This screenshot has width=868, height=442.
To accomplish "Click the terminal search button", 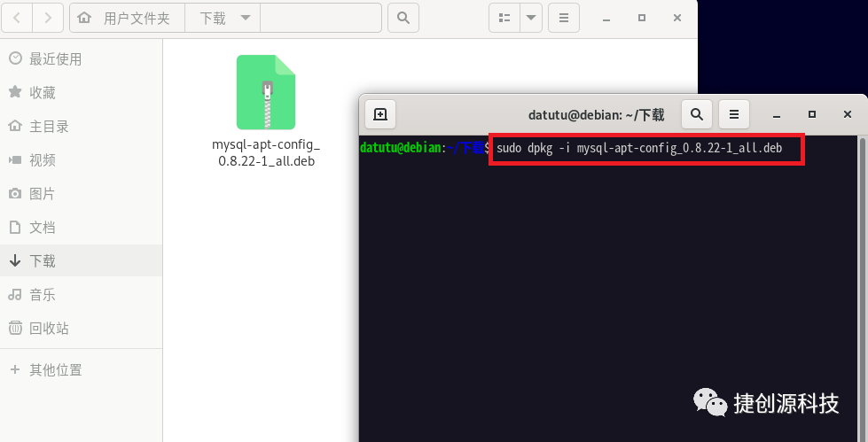I will pyautogui.click(x=696, y=114).
